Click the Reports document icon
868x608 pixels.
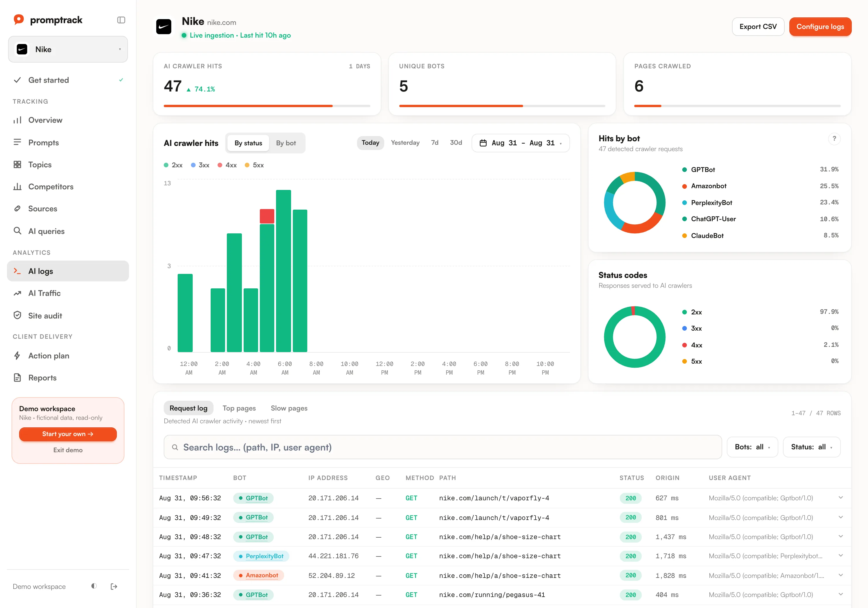pos(17,378)
